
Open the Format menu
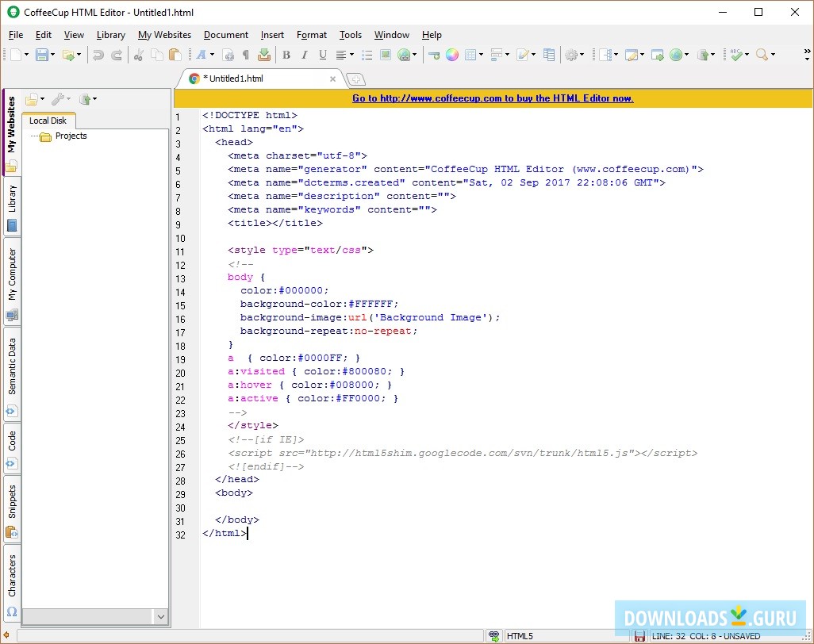pyautogui.click(x=311, y=35)
